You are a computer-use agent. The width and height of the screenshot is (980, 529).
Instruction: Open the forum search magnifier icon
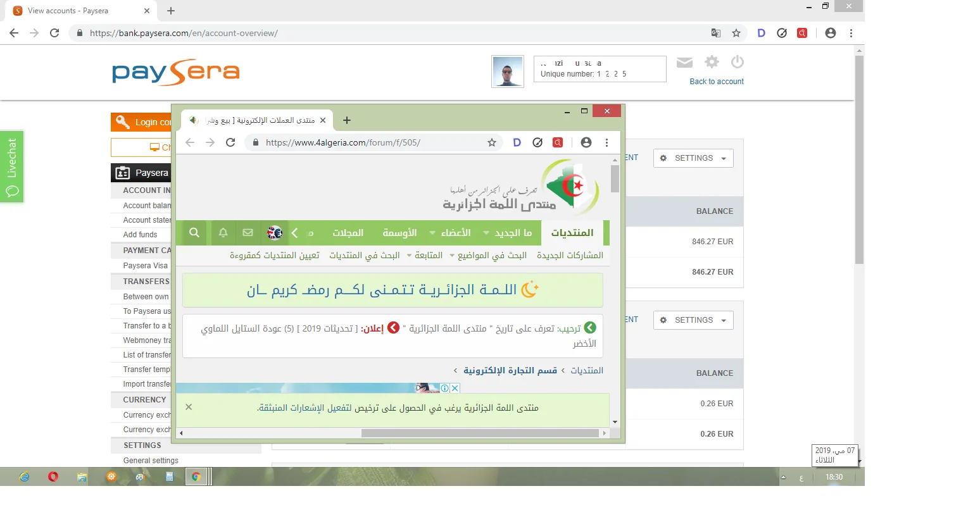194,233
